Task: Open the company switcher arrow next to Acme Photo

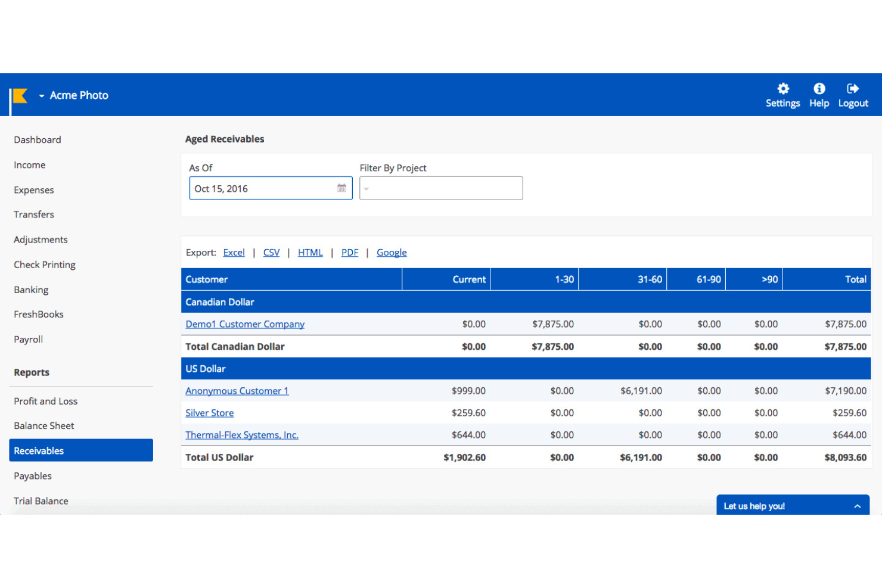Action: tap(41, 95)
